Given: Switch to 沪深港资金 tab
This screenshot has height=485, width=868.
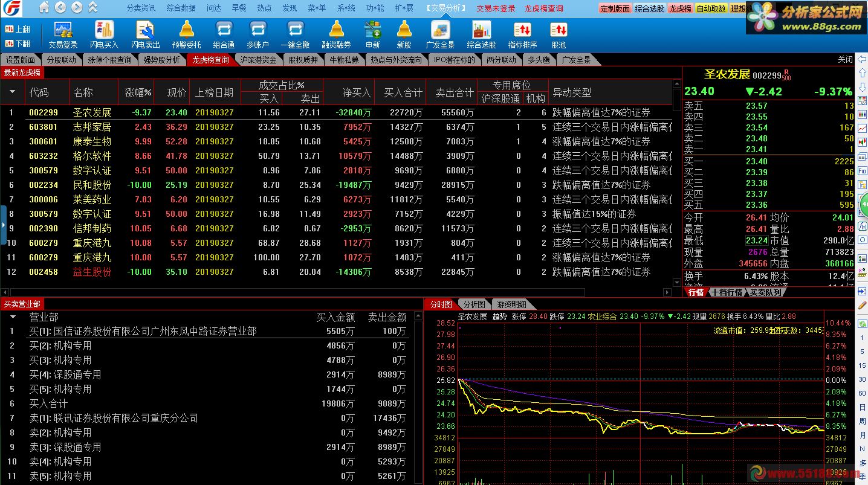Looking at the screenshot, I should [x=258, y=60].
